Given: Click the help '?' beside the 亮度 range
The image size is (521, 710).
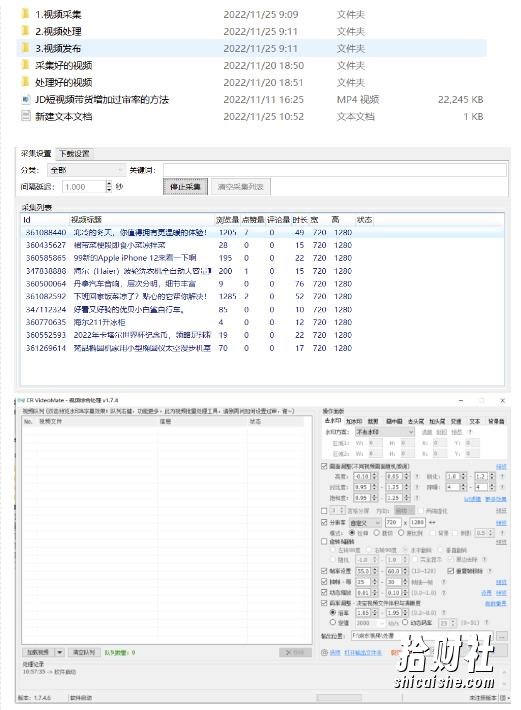Looking at the screenshot, I should [x=416, y=476].
